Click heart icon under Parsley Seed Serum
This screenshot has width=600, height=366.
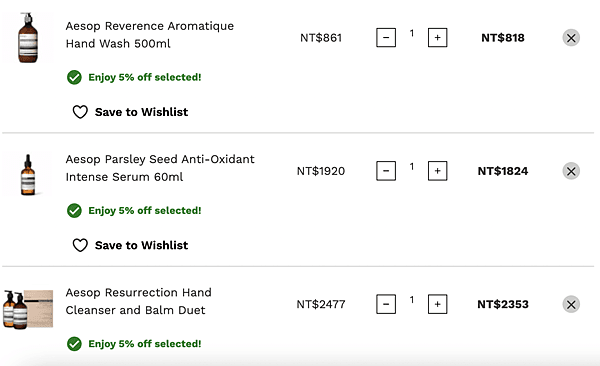pos(80,245)
